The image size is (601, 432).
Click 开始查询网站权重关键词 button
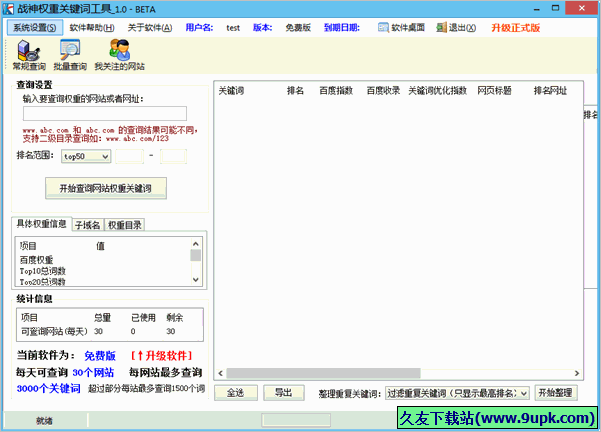tap(106, 188)
